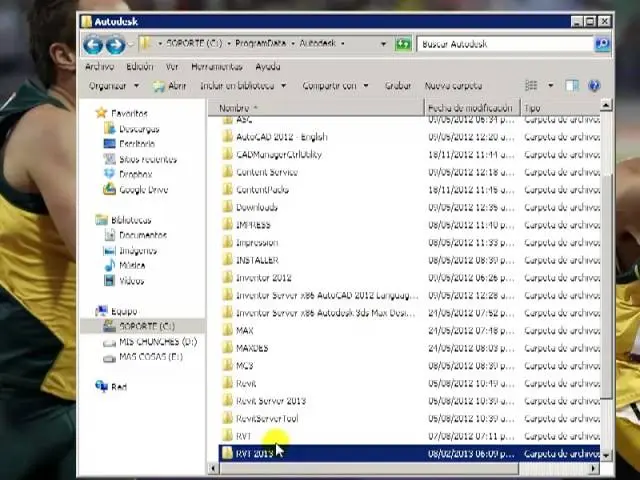Open the Herramientas menu
The height and width of the screenshot is (480, 640).
pyautogui.click(x=216, y=67)
